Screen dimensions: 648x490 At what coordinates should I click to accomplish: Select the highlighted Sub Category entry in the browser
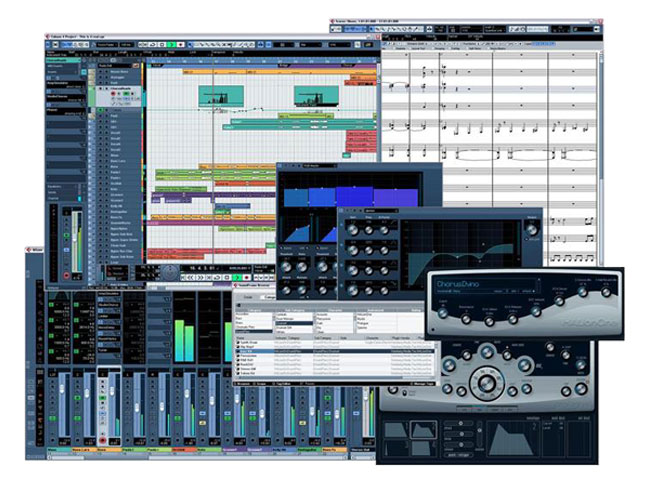[294, 323]
